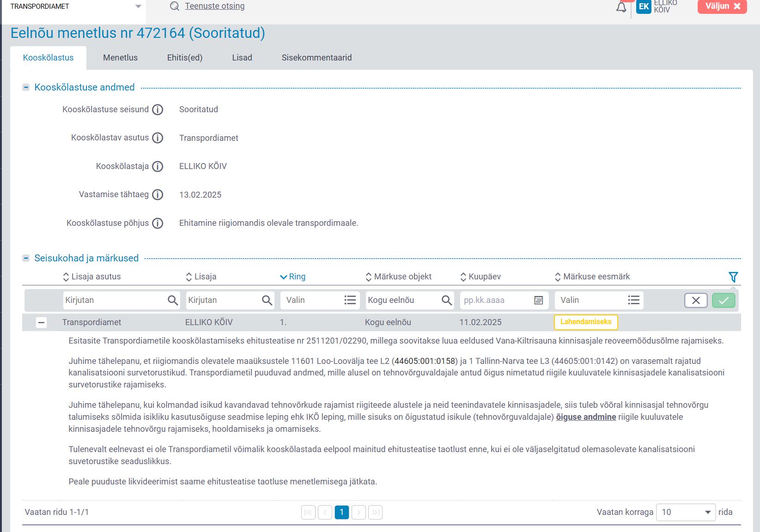760x532 pixels.
Task: Switch to the Ehitis(ed) tab
Action: 185,58
